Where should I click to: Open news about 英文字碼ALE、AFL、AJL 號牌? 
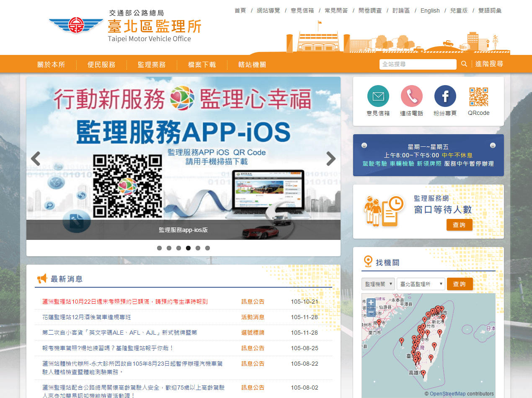(120, 333)
